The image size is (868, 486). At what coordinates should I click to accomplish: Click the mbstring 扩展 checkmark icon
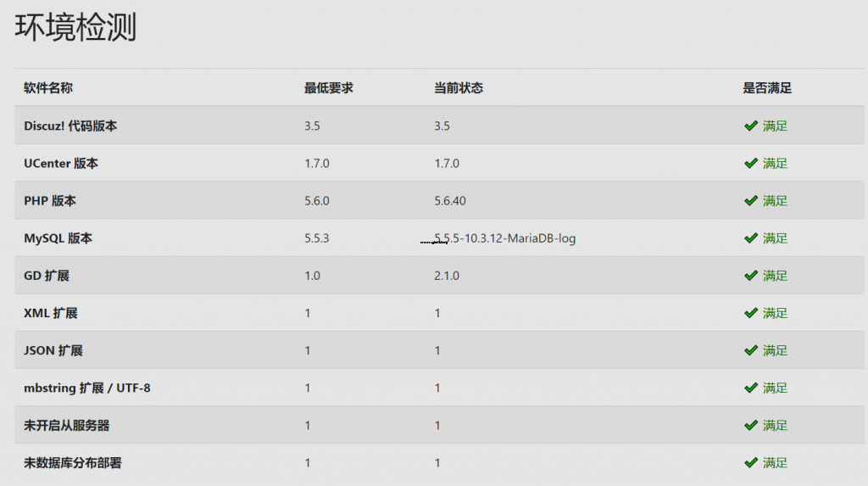click(x=751, y=388)
